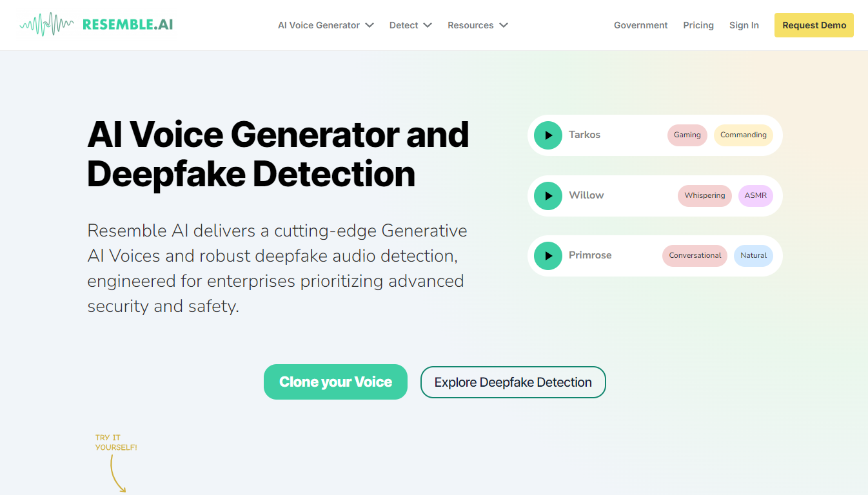
Task: Click the Commanding tag
Action: [743, 135]
